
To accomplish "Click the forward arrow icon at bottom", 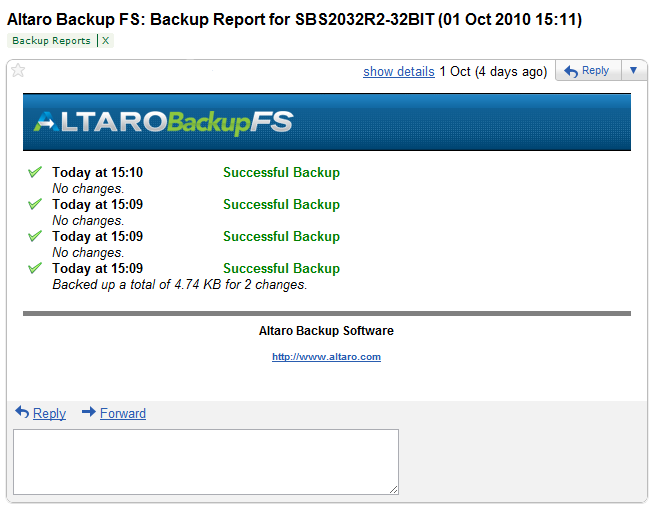I will click(x=89, y=412).
